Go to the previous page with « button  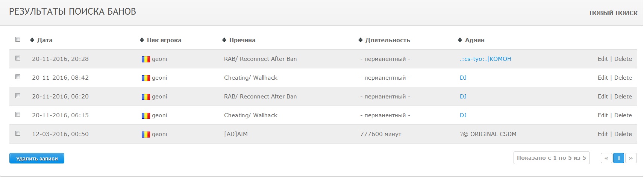pyautogui.click(x=606, y=158)
